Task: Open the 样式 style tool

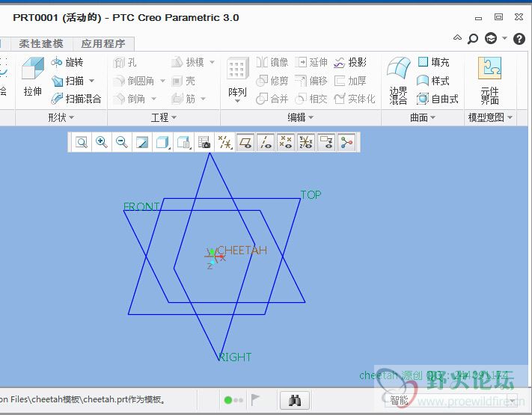Action: (433, 81)
